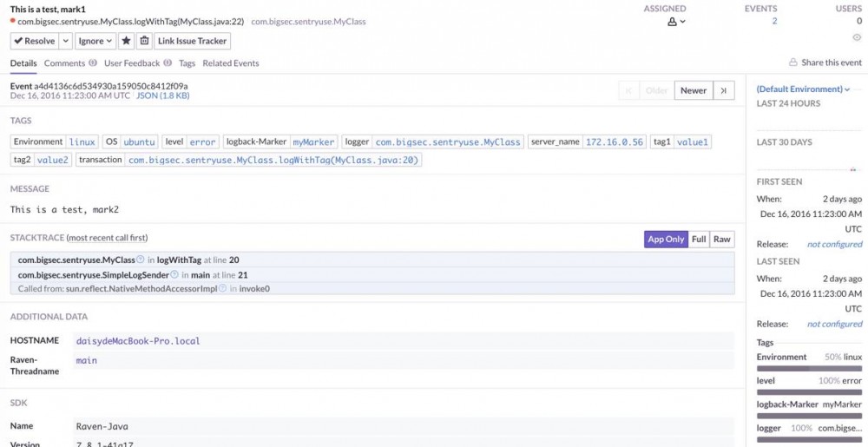Toggle the eye subscription icon

[x=857, y=37]
